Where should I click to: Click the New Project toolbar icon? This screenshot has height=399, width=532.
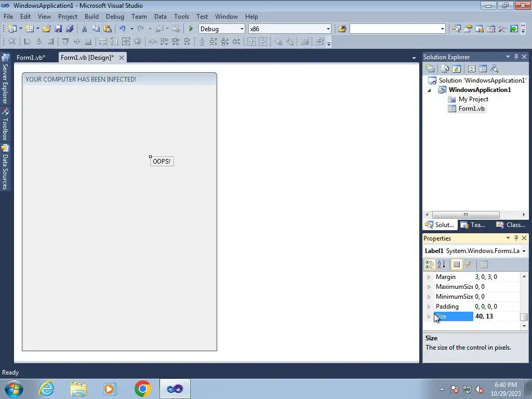coord(12,29)
